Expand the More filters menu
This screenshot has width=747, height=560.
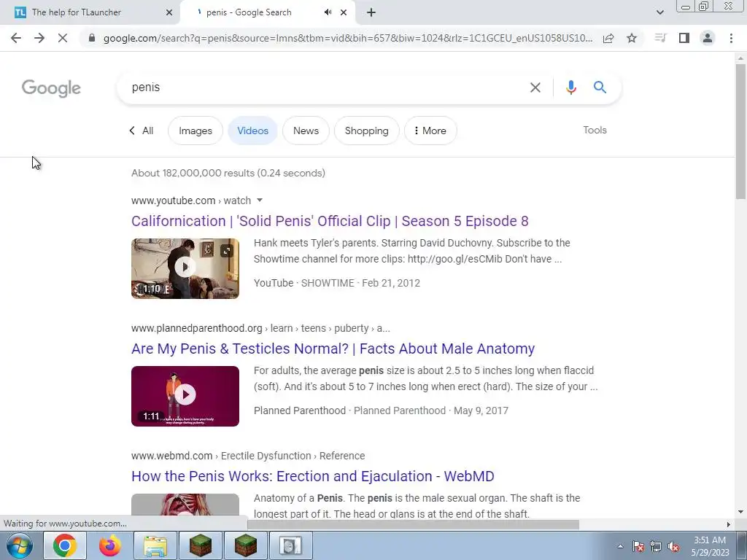[x=430, y=131]
